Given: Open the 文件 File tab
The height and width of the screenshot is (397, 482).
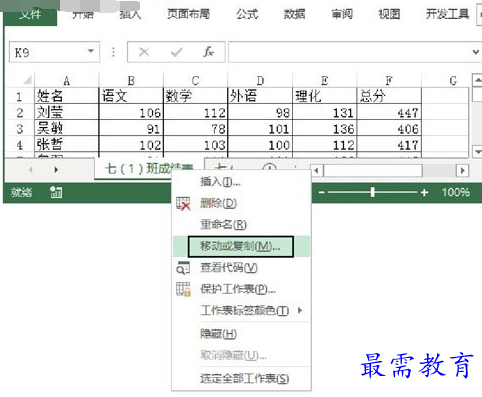Looking at the screenshot, I should [30, 15].
